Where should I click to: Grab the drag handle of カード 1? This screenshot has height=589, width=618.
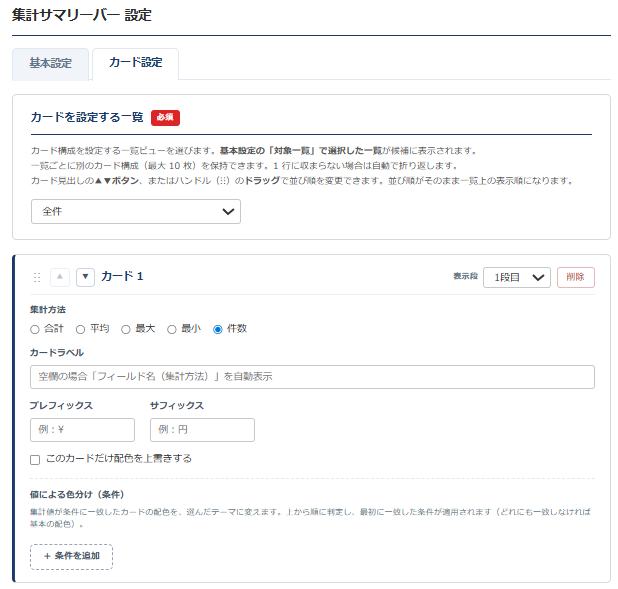37,277
